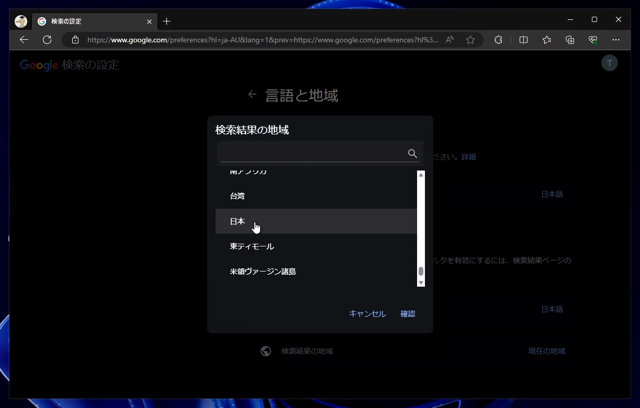Open read aloud icon in address bar
The image size is (640, 408).
(449, 40)
